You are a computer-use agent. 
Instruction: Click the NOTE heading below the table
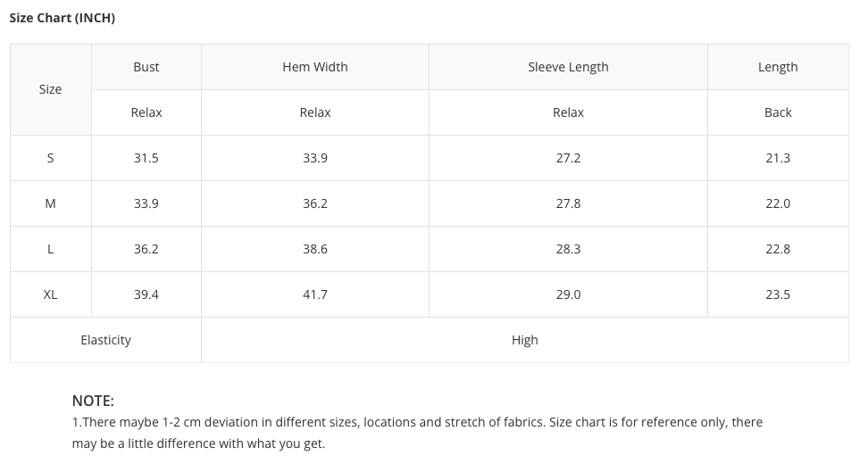93,401
